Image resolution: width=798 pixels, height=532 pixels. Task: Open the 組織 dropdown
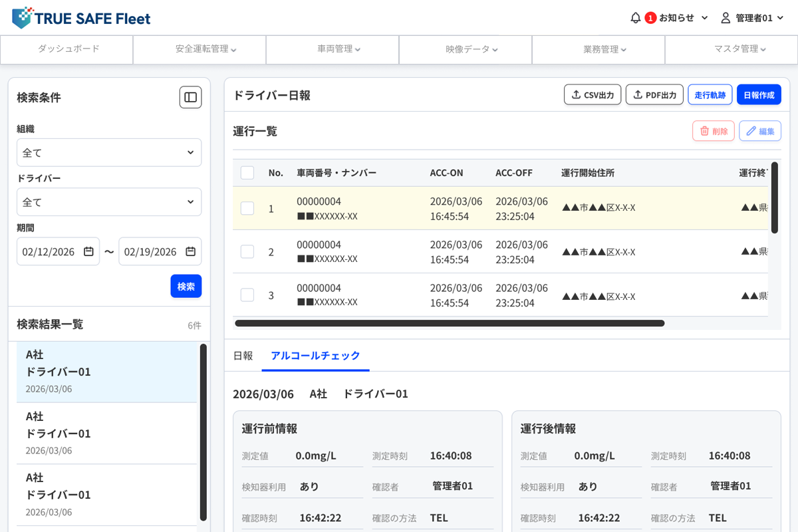109,152
